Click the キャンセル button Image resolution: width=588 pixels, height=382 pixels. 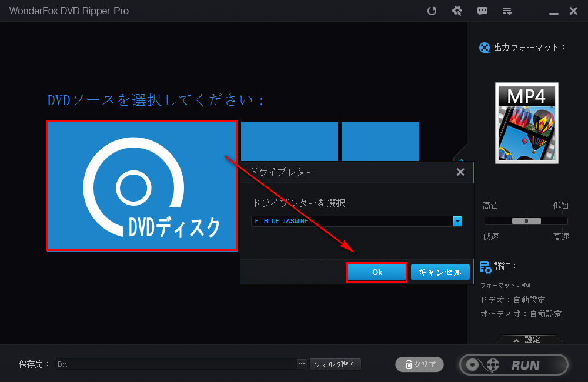[x=440, y=272]
